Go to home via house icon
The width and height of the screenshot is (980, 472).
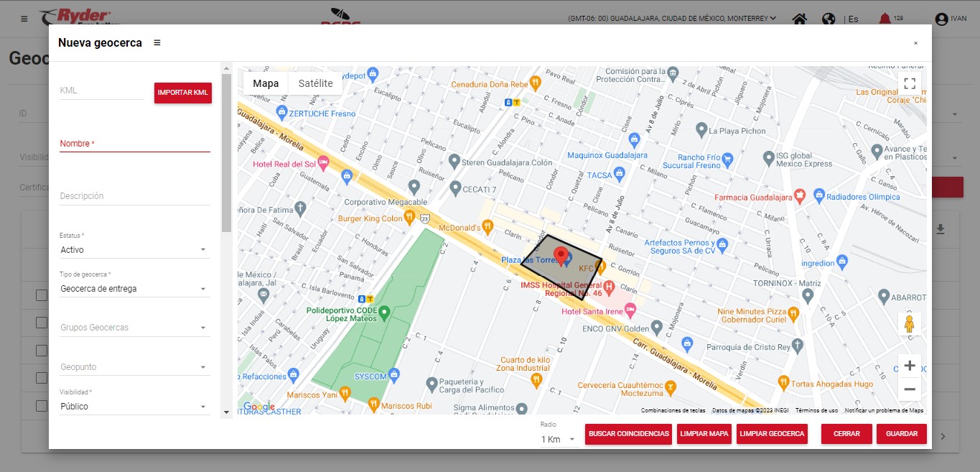[x=799, y=19]
